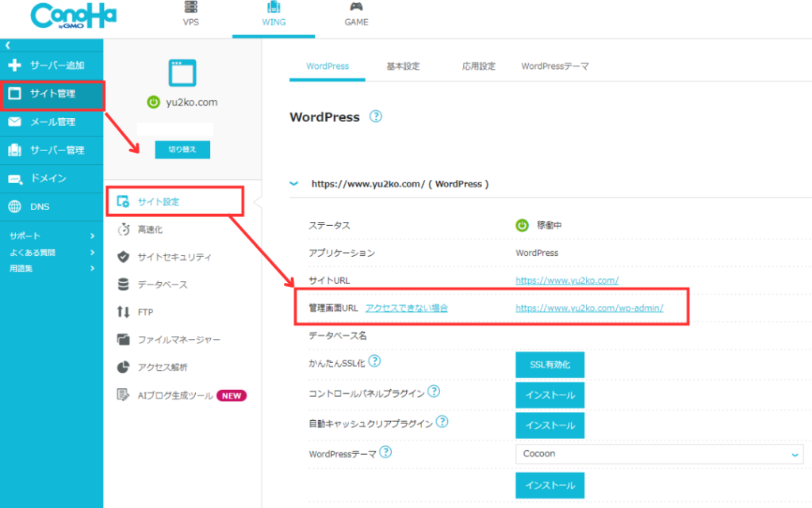Screen dimensions: 812x508
Task: Click the help icon beside WordPressテーマ label
Action: (x=385, y=453)
